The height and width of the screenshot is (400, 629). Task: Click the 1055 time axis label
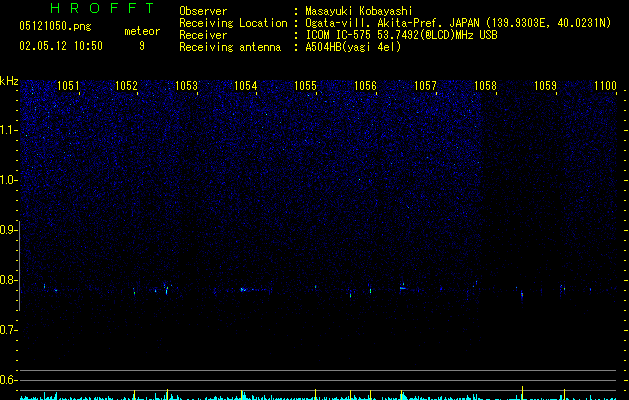click(x=305, y=86)
